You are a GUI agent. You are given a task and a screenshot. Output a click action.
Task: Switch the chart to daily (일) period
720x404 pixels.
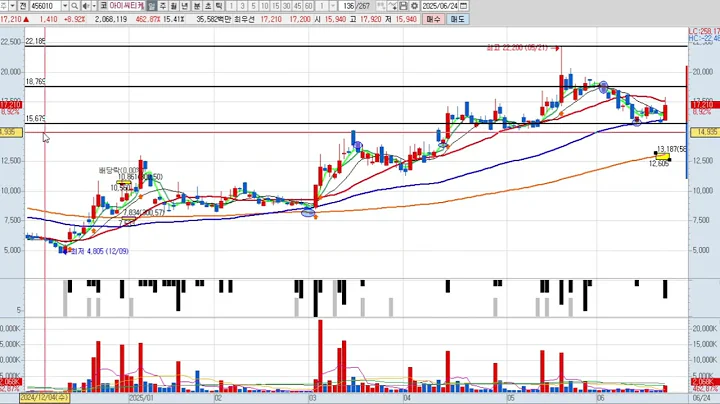click(152, 6)
